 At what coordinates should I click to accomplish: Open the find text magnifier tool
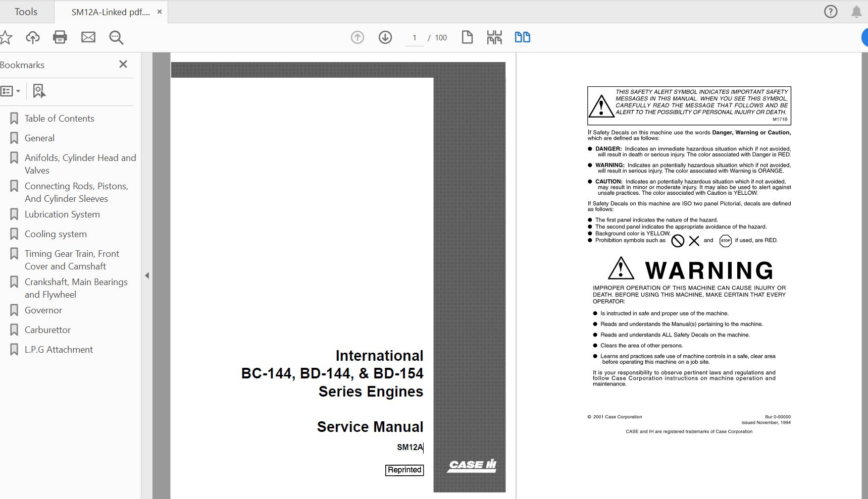point(117,37)
